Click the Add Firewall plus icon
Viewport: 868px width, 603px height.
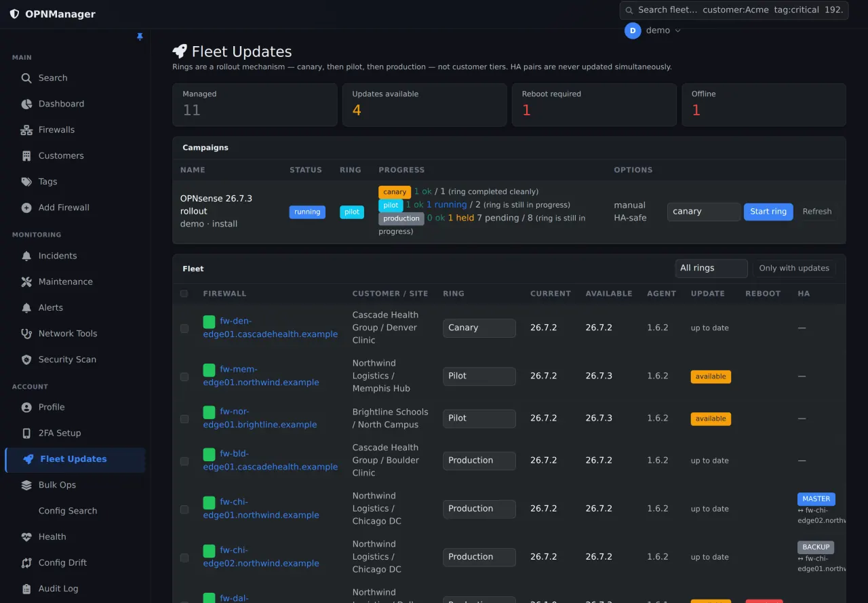coord(26,208)
